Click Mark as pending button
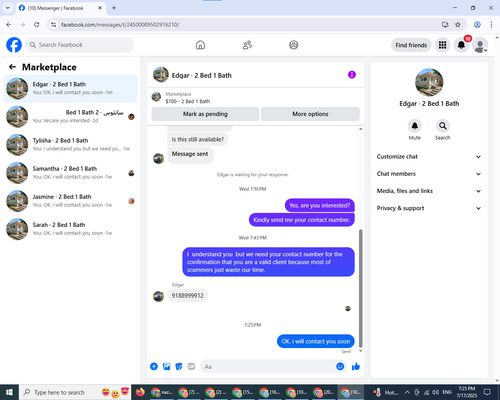The width and height of the screenshot is (500, 400). pos(205,114)
